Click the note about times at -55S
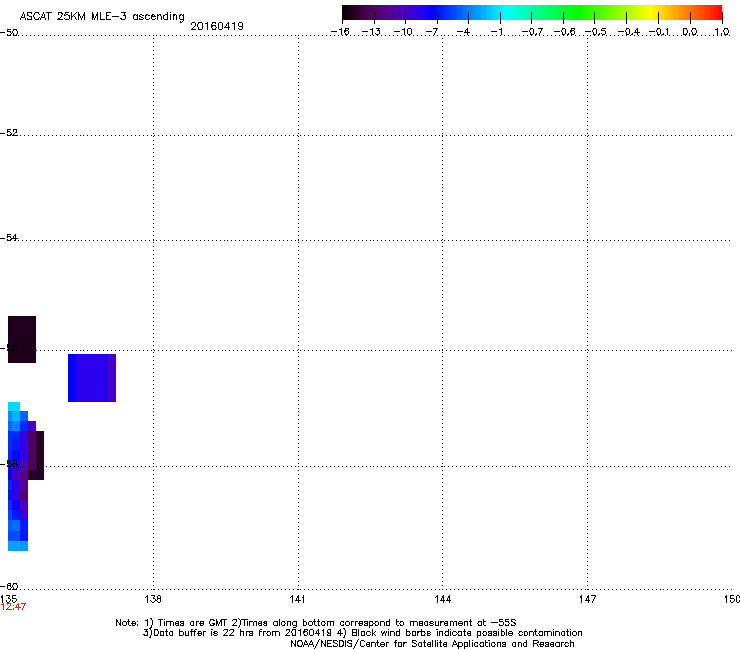The height and width of the screenshot is (650, 740). (316, 623)
